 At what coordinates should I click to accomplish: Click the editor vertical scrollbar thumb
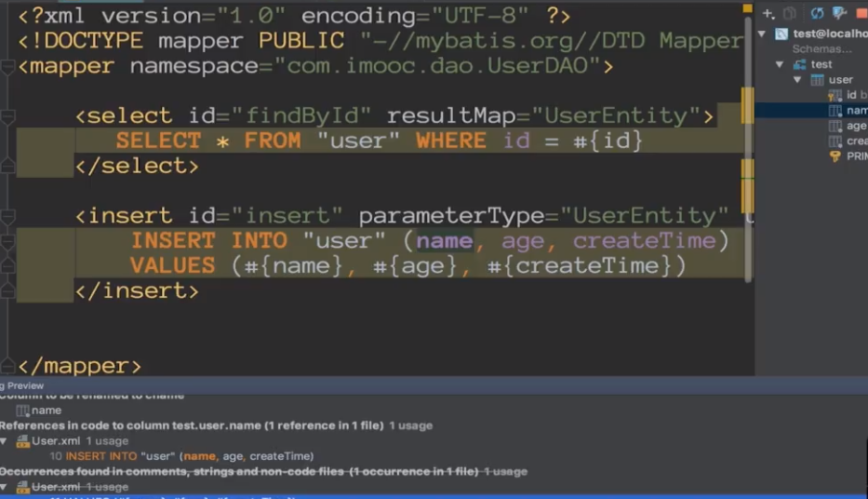point(748,150)
